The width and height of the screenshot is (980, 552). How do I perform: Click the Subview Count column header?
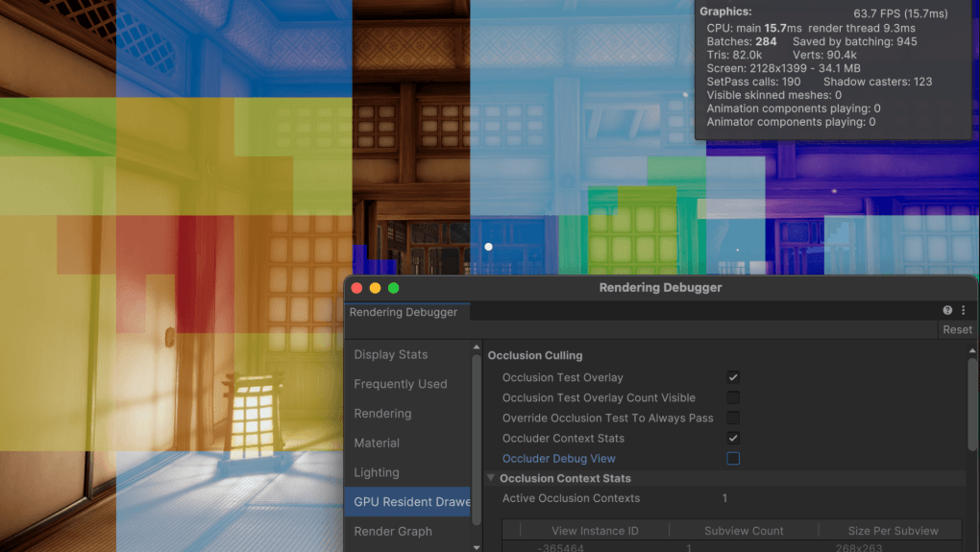pyautogui.click(x=744, y=531)
